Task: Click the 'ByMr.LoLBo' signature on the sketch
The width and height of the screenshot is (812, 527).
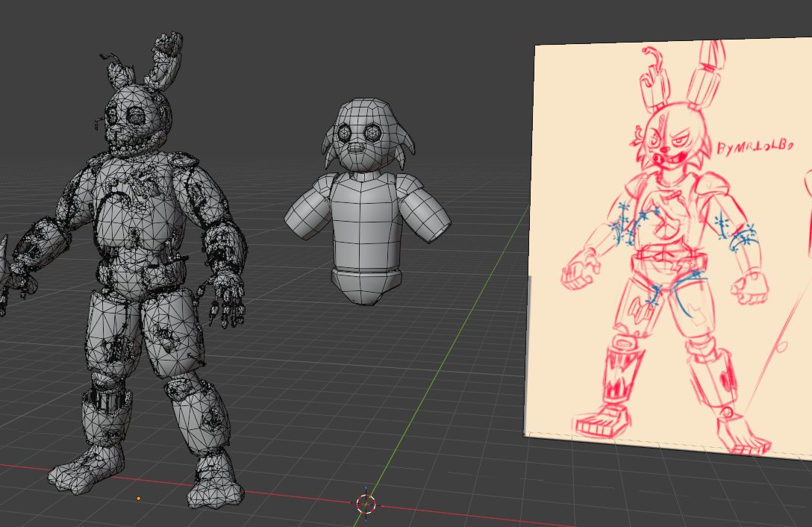Action: (x=755, y=146)
